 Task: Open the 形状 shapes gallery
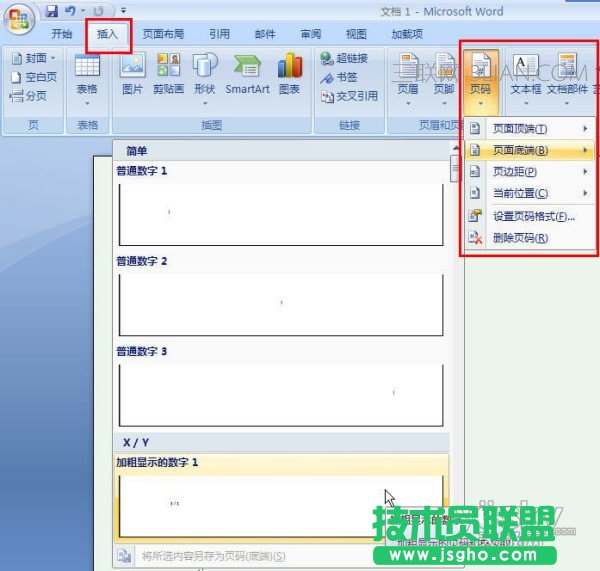click(x=205, y=80)
